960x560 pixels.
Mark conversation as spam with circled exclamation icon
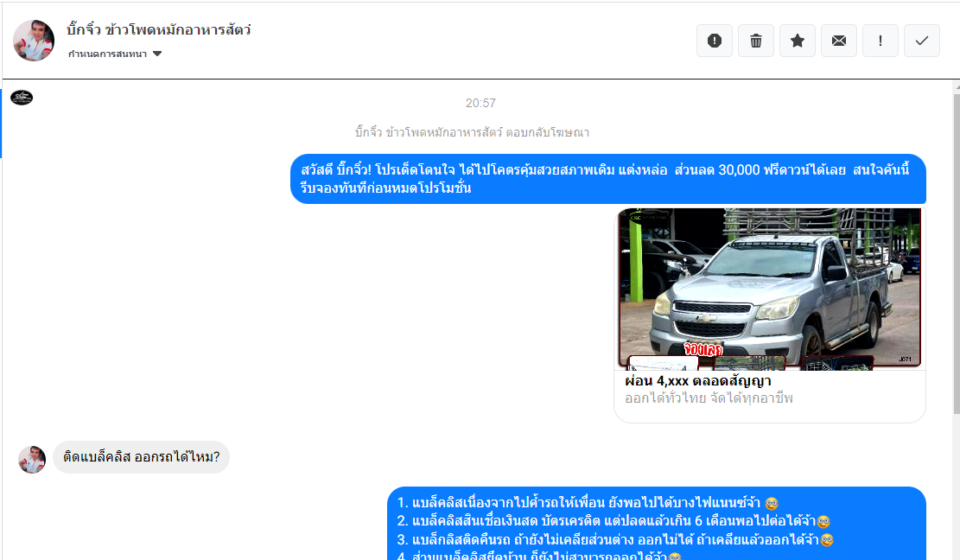[715, 41]
